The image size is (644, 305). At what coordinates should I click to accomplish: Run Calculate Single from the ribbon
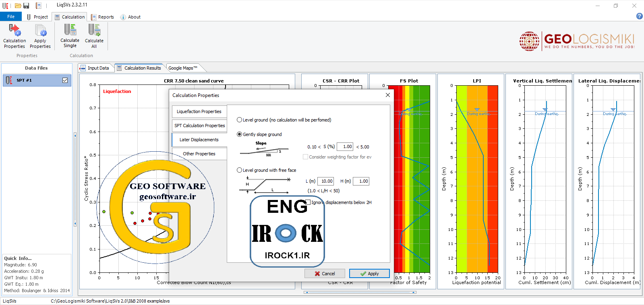[70, 36]
